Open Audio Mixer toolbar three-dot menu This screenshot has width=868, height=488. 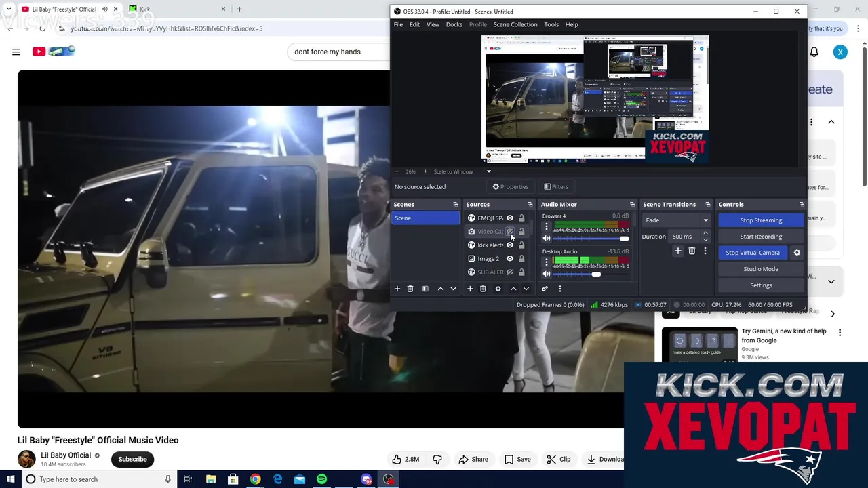point(560,289)
